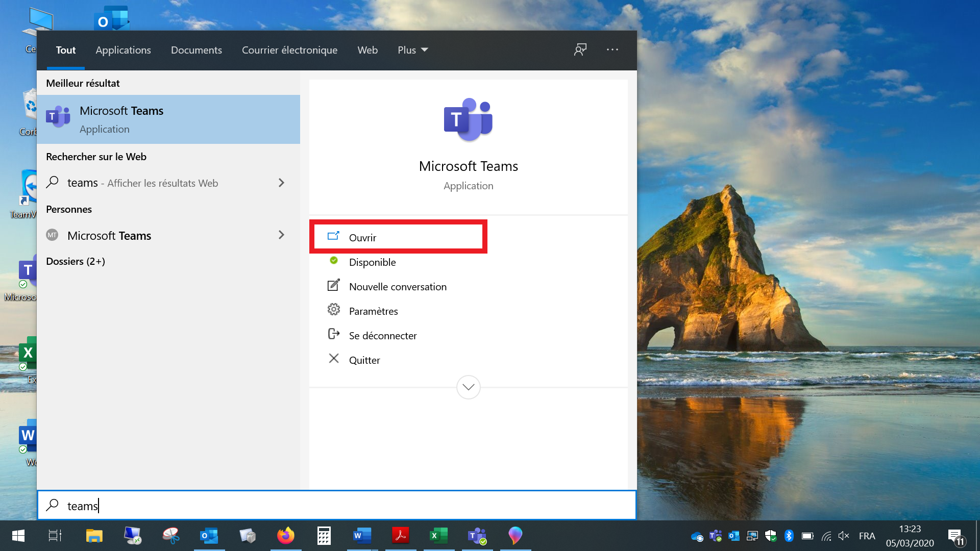Click the FRA language indicator
Image resolution: width=980 pixels, height=551 pixels.
(867, 536)
